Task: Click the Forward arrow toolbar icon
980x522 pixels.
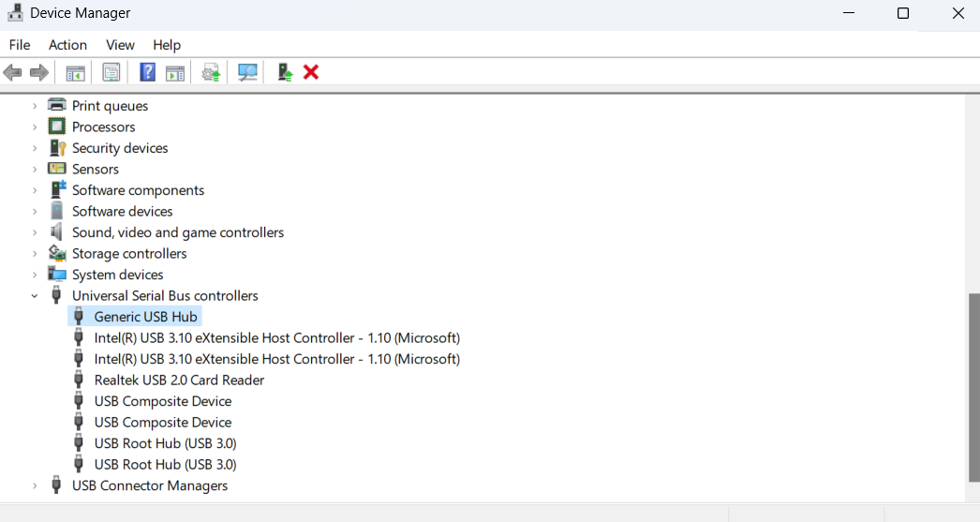Action: (x=39, y=72)
